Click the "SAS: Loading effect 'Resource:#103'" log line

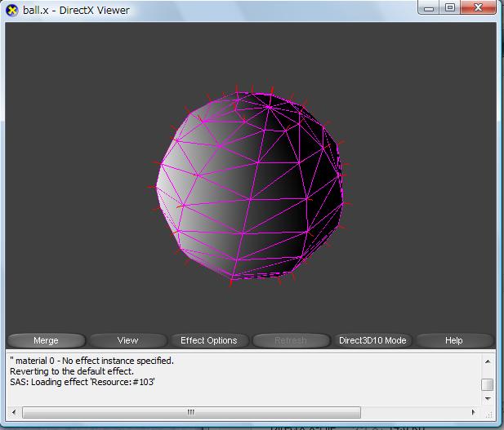pos(83,382)
